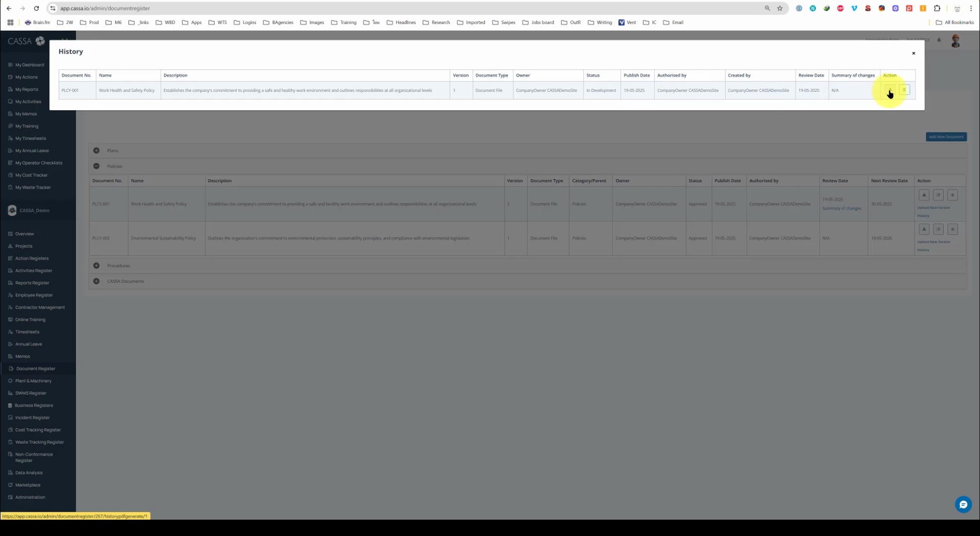
Task: Go to My Dashboard in sidebar
Action: point(29,65)
